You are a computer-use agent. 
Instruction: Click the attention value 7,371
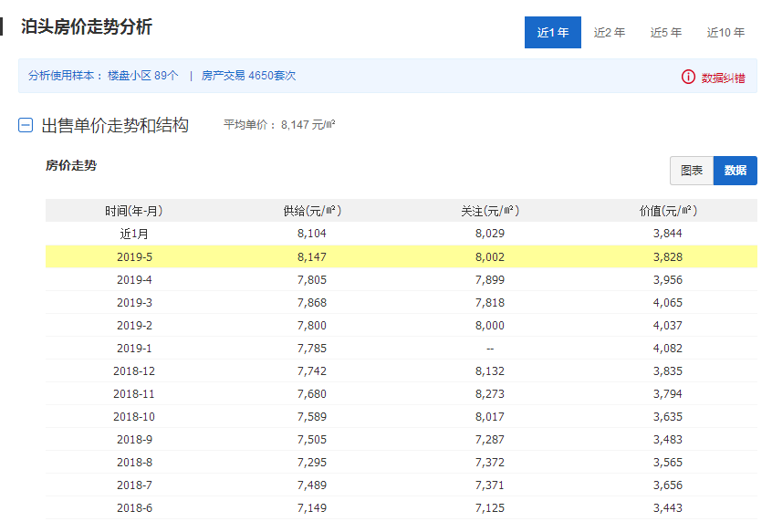[x=490, y=485]
